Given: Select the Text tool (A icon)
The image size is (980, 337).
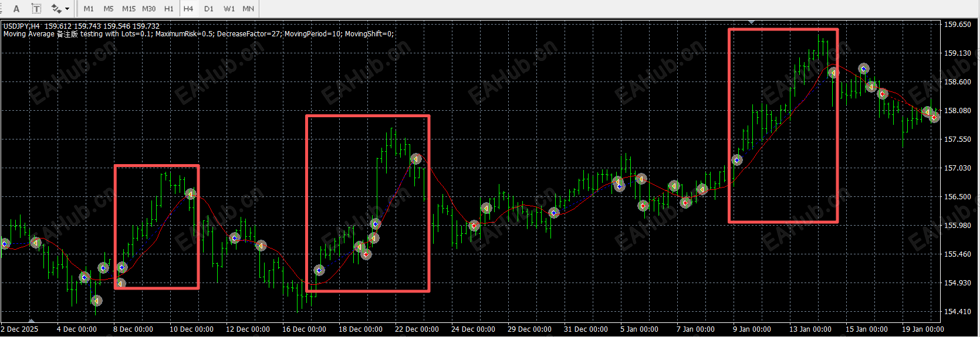Looking at the screenshot, I should (x=16, y=9).
